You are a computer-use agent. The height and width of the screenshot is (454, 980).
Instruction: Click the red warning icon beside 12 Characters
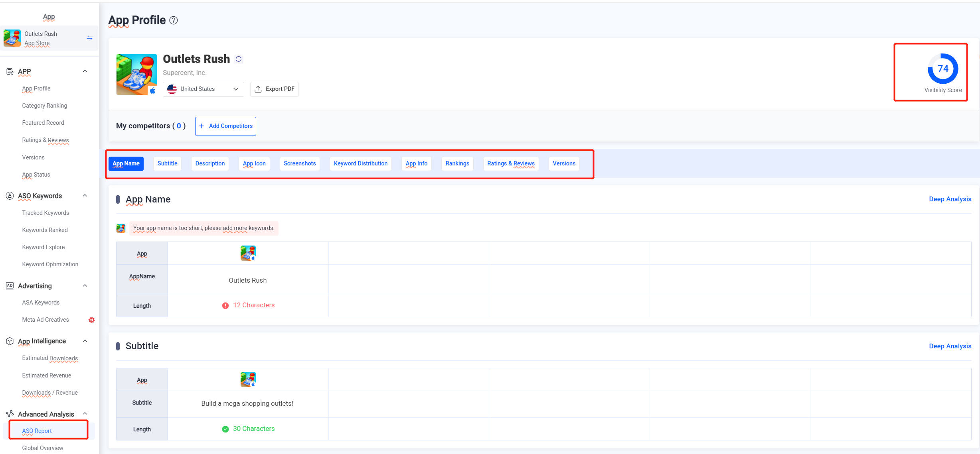pos(225,305)
